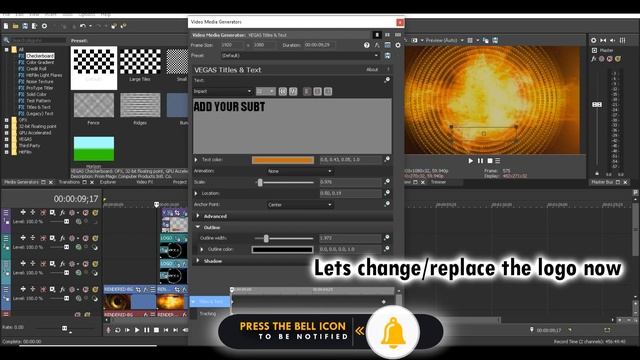Click the track FX icon on first track
The height and width of the screenshot is (360, 640).
(x=62, y=213)
